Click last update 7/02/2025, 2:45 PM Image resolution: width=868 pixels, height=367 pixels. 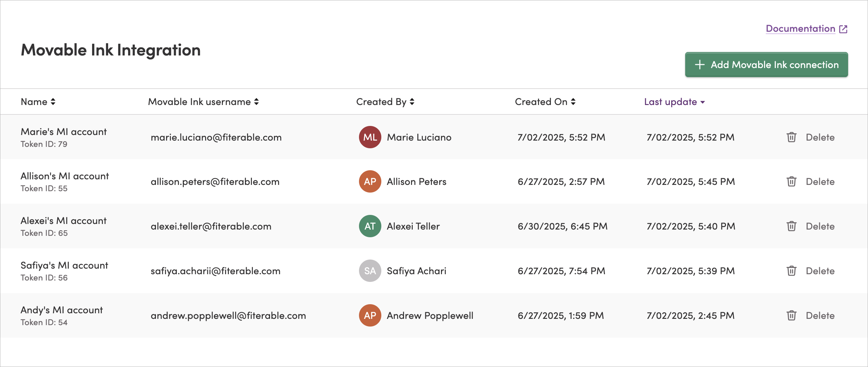coord(690,315)
